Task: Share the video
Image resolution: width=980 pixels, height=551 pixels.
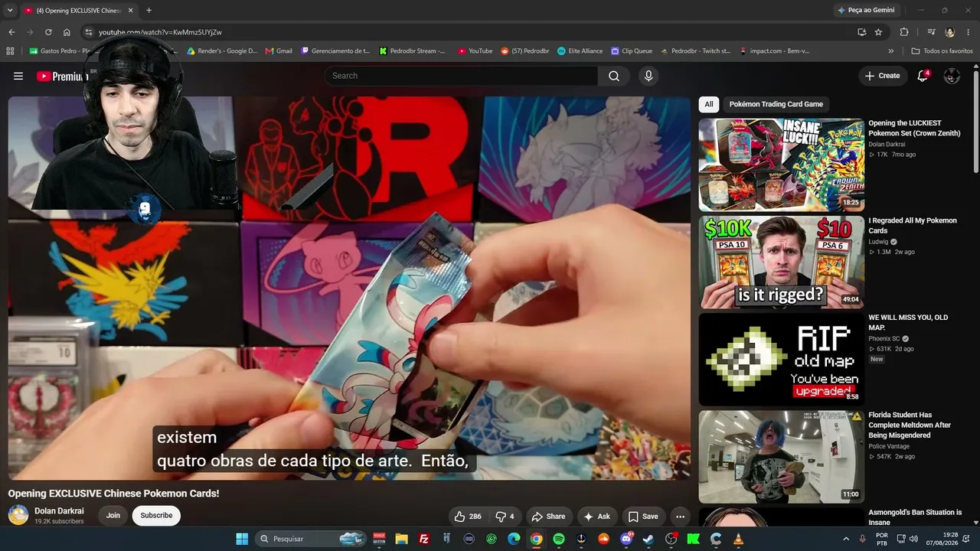Action: pos(548,517)
